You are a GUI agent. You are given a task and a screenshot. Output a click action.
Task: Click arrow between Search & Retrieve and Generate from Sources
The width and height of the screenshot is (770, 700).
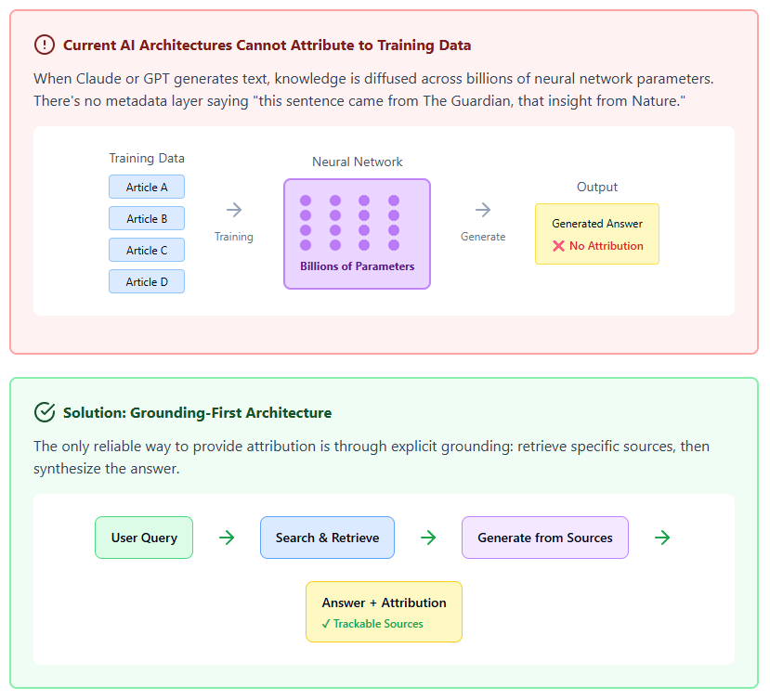[428, 538]
